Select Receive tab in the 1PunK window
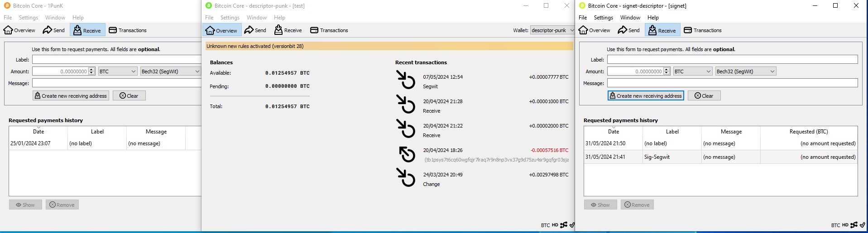The width and height of the screenshot is (868, 233). [x=87, y=30]
